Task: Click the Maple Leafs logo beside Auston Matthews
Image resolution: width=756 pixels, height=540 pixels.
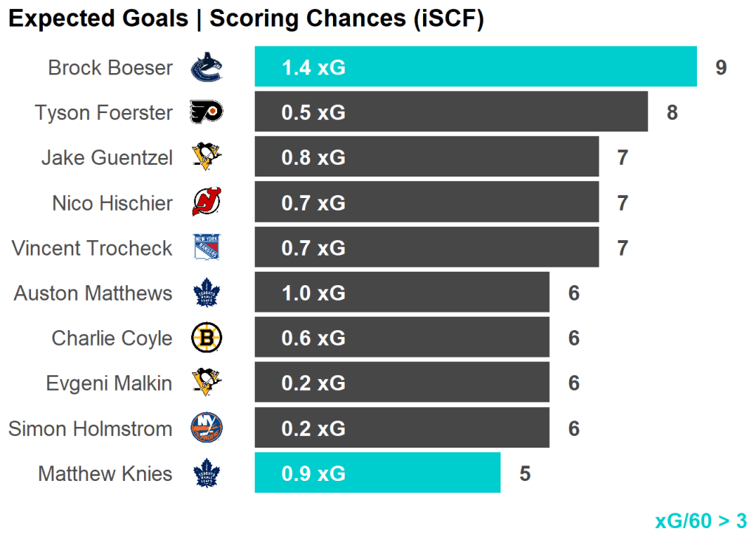Action: click(x=207, y=293)
